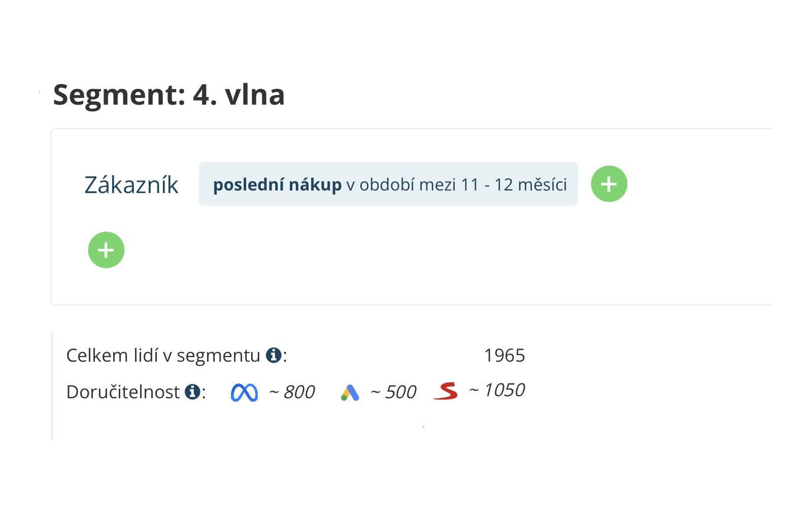Select the total count 1965

(504, 356)
